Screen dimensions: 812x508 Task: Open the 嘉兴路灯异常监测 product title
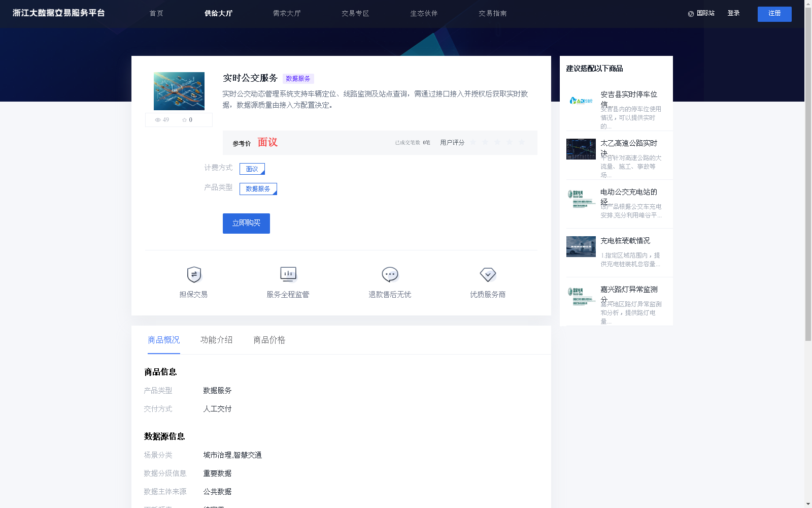point(629,294)
